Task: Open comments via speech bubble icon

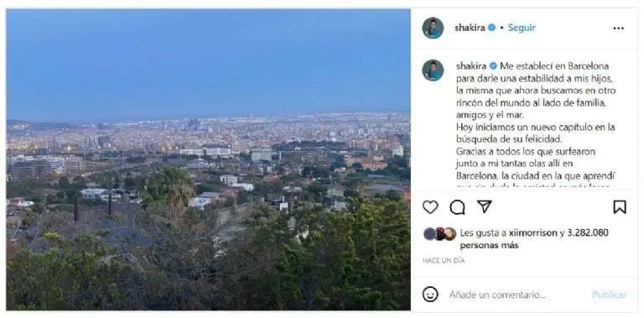Action: coord(457,207)
